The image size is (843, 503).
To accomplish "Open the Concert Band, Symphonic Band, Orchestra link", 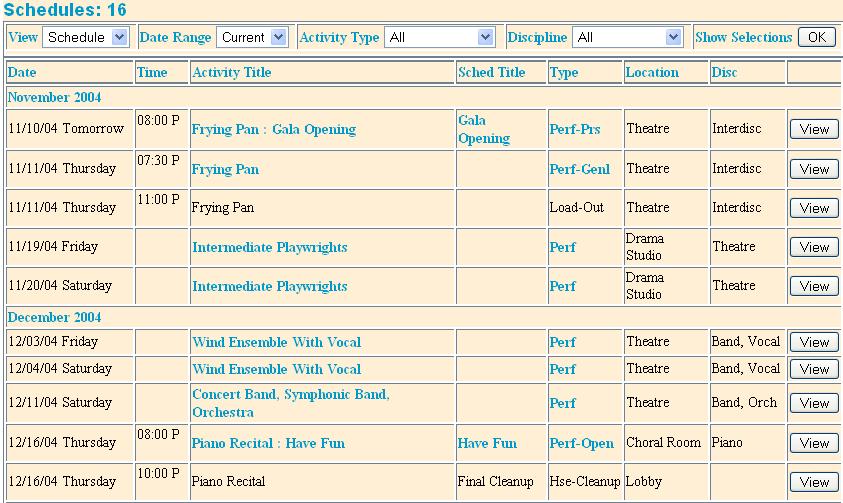I will pos(290,403).
